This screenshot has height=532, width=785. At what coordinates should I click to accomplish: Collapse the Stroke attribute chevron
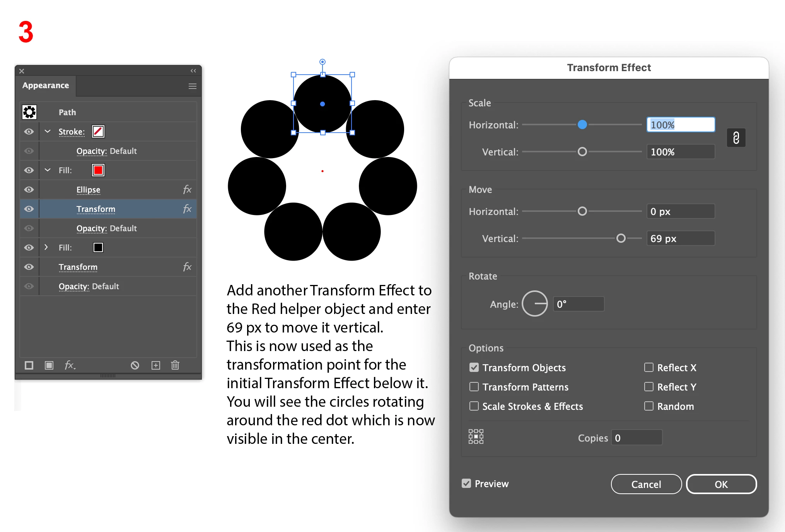pyautogui.click(x=48, y=131)
